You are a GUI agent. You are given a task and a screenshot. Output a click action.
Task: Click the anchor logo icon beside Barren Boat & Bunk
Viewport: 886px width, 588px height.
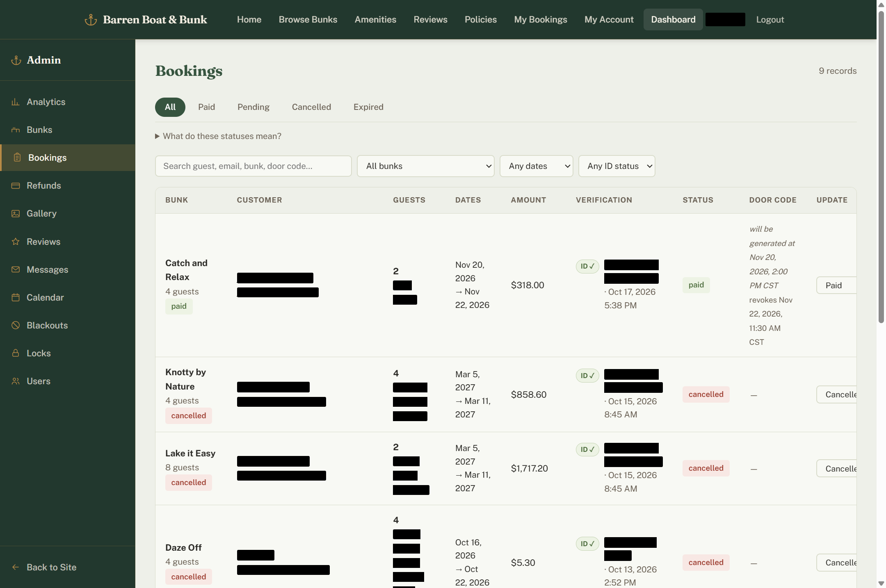click(91, 20)
